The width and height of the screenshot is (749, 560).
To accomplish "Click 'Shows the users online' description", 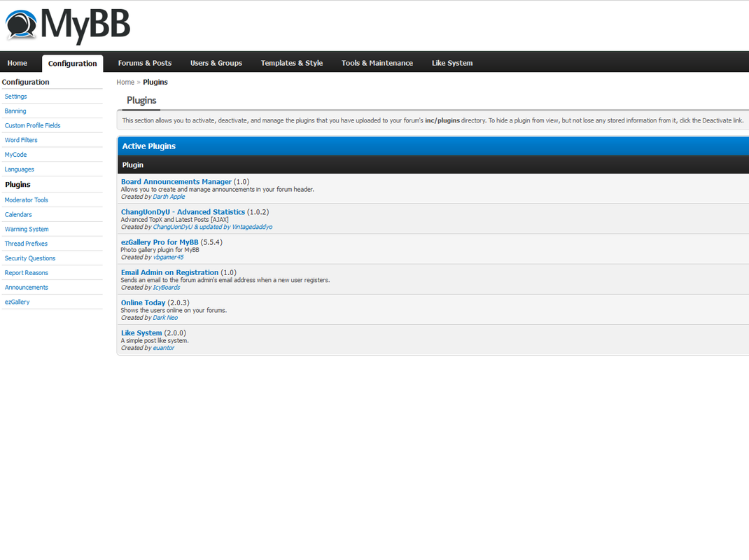I will tap(174, 311).
